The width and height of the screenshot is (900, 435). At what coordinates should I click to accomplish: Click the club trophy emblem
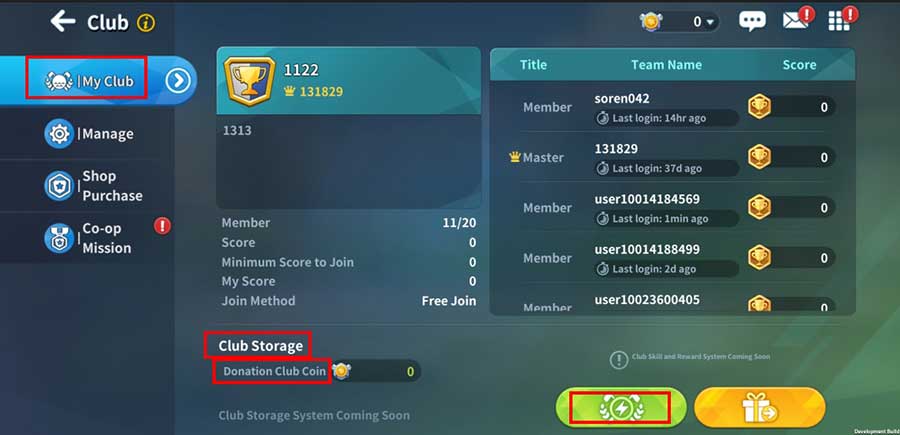click(x=249, y=81)
